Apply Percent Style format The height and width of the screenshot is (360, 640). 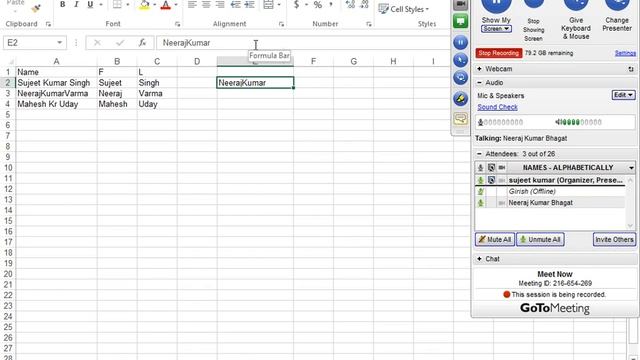(x=318, y=4)
